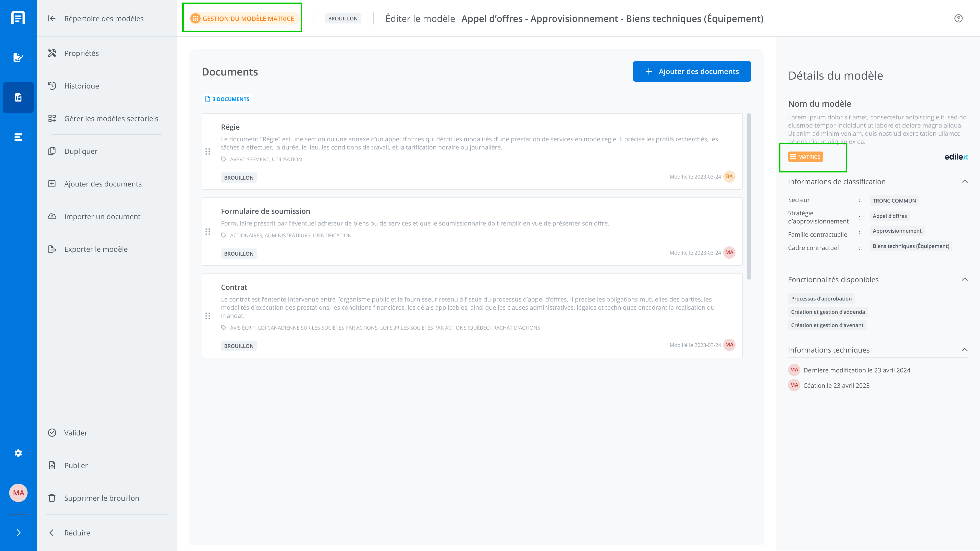Viewport: 980px width, 551px height.
Task: Click Ajouter des documents blue button
Action: 692,71
